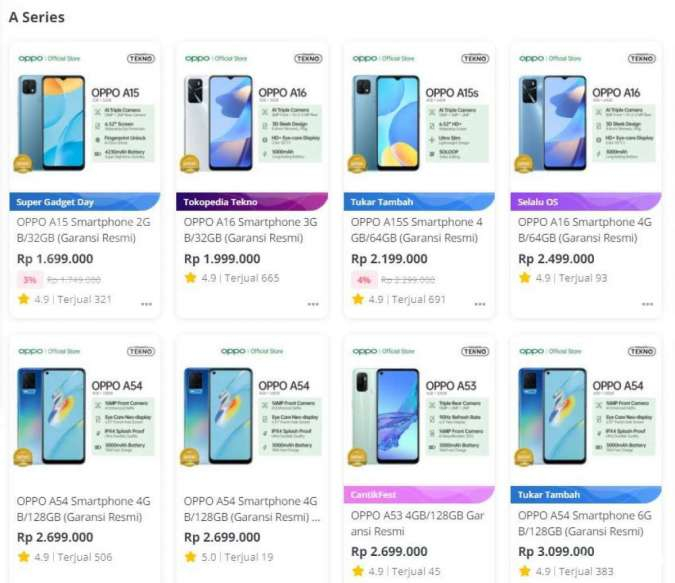The width and height of the screenshot is (675, 583).
Task: Click the 3% discount badge on OPPO A15
Action: pyautogui.click(x=30, y=280)
